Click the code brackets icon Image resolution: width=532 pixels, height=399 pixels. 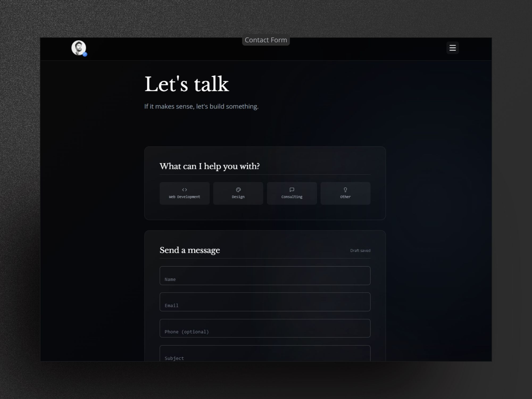(x=184, y=190)
